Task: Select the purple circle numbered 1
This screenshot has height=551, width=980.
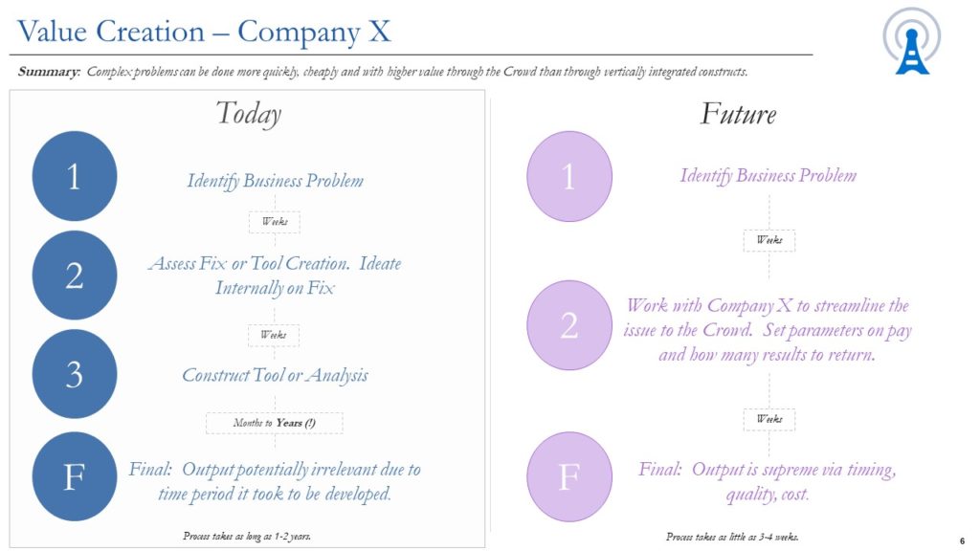Action: [x=569, y=176]
